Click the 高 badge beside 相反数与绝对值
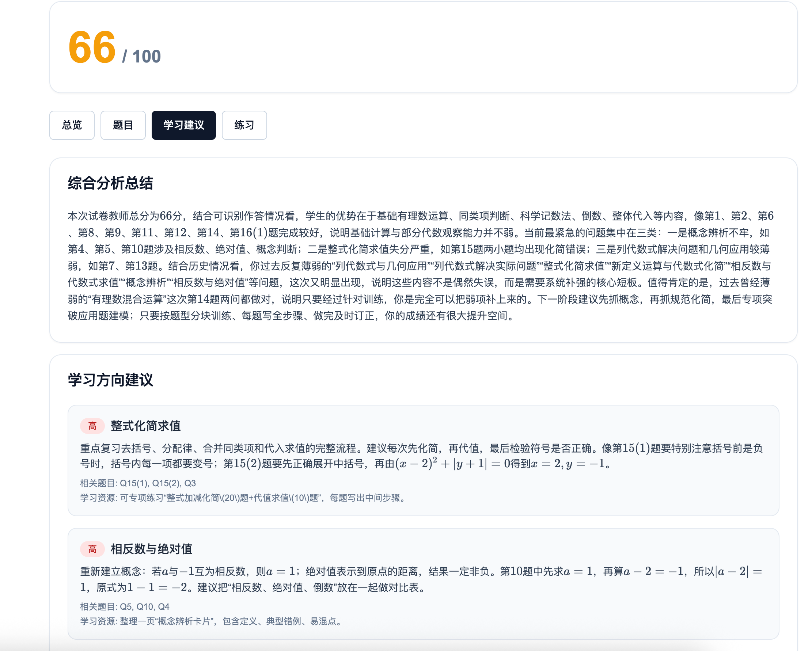This screenshot has height=651, width=812. [92, 549]
